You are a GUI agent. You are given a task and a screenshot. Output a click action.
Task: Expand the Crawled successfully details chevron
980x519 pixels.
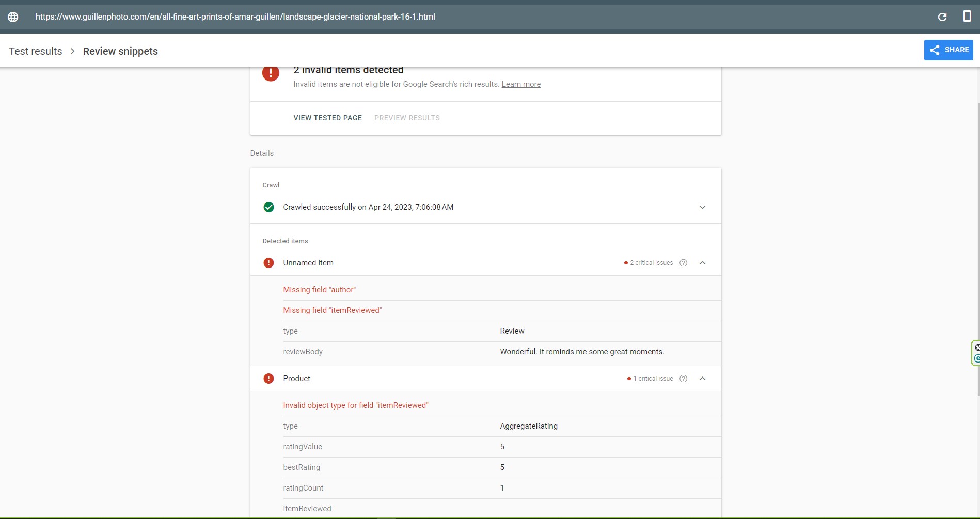tap(702, 207)
